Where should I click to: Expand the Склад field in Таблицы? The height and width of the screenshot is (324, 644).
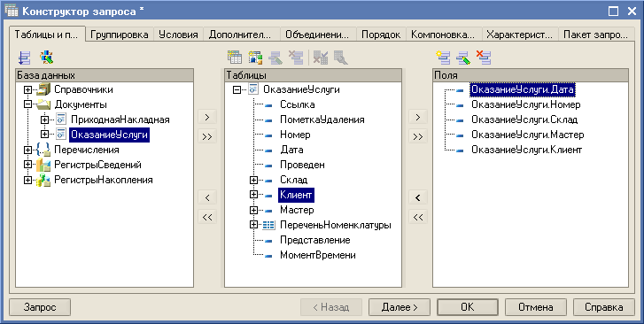tap(254, 180)
